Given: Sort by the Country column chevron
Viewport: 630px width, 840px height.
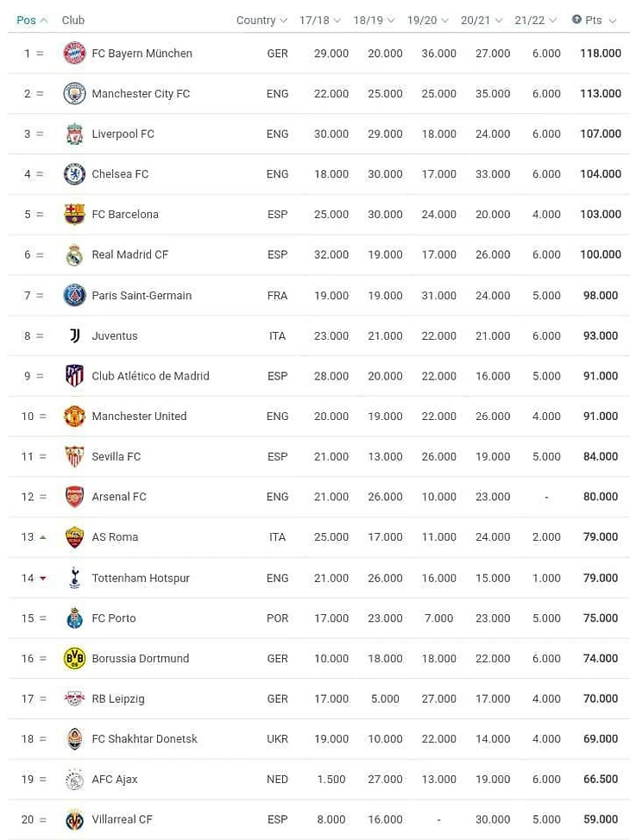Looking at the screenshot, I should (x=284, y=21).
